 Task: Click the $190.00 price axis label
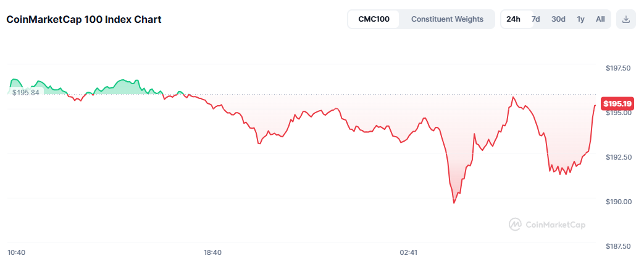click(x=618, y=202)
